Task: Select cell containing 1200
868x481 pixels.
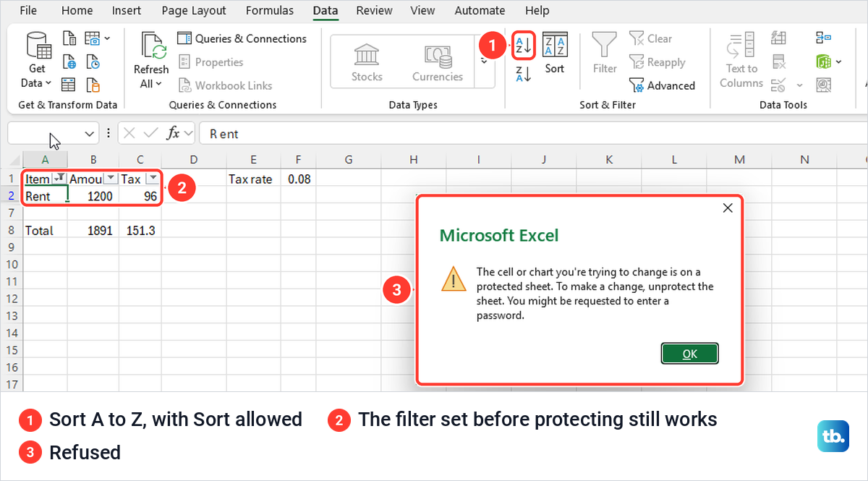Action: click(x=93, y=196)
